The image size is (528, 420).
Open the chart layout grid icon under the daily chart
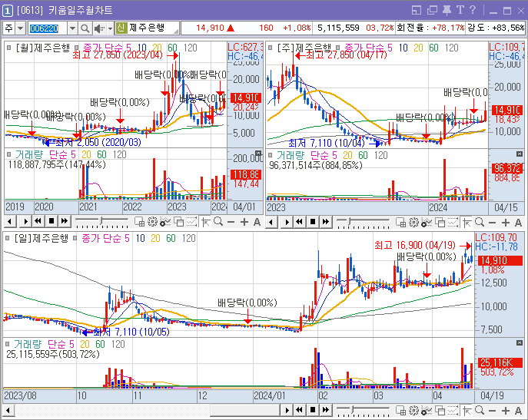pyautogui.click(x=400, y=411)
